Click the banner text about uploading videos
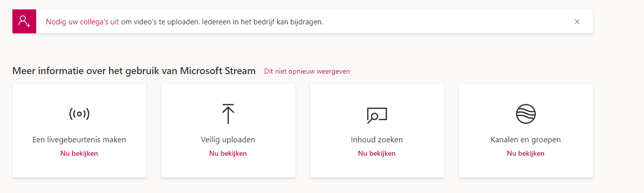 tap(222, 22)
